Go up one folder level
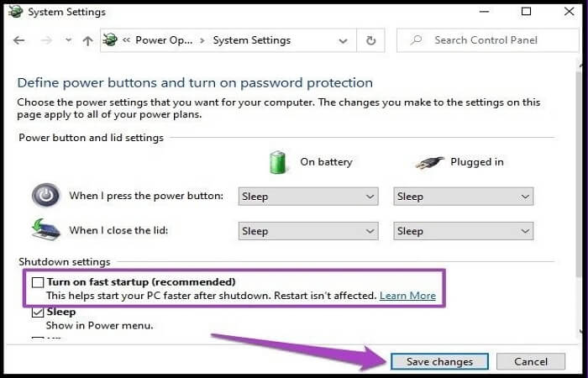This screenshot has height=378, width=588. [x=87, y=40]
